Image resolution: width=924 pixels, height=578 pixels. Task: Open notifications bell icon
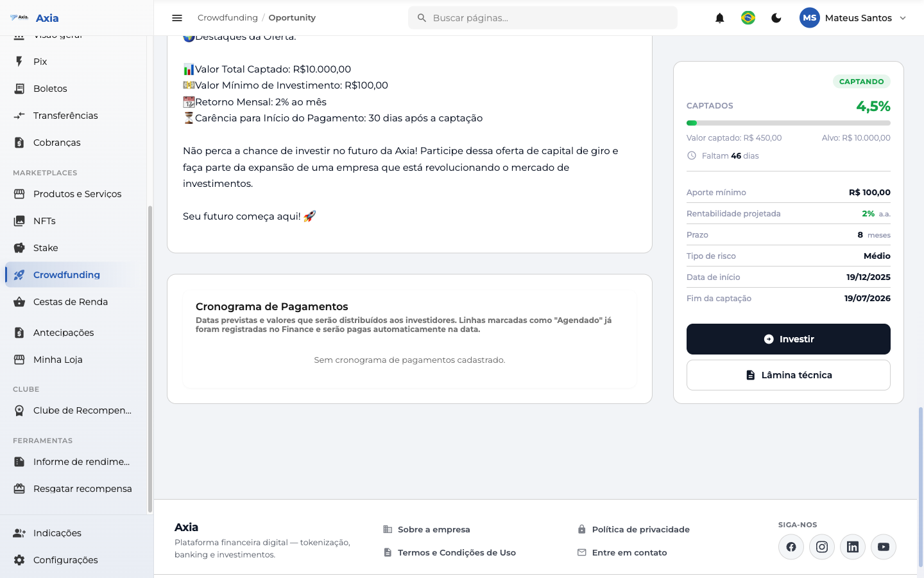tap(720, 18)
